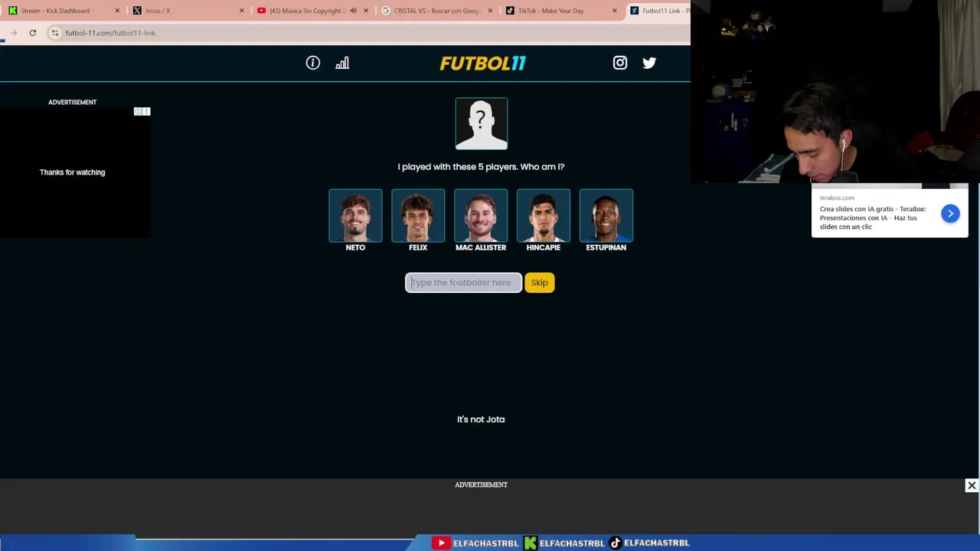Click the 'It's not Jota' message
Viewport: 980px width, 551px height.
pos(481,419)
